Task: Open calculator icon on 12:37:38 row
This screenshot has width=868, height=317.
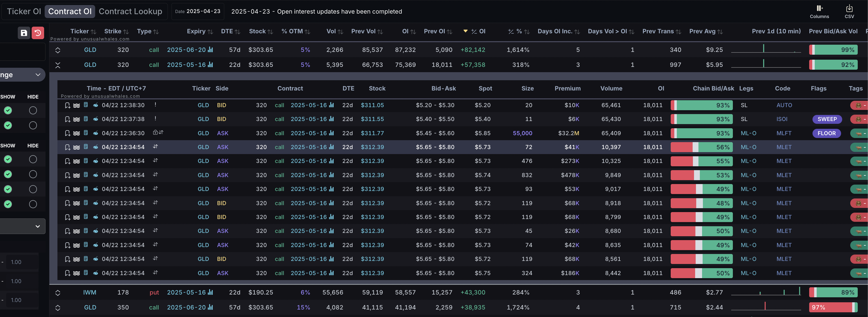Action: click(85, 119)
